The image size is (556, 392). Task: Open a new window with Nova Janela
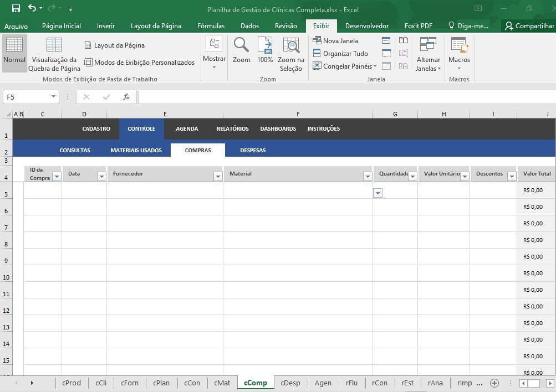pyautogui.click(x=335, y=40)
